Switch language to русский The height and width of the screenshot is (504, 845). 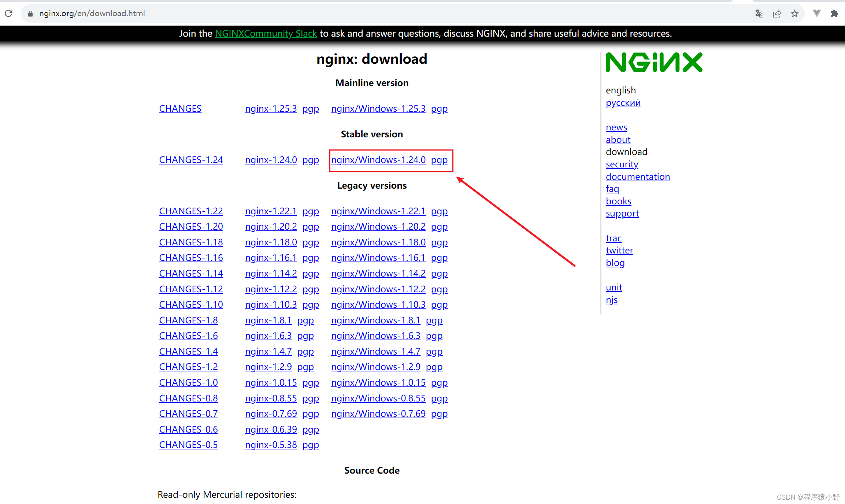click(x=623, y=103)
